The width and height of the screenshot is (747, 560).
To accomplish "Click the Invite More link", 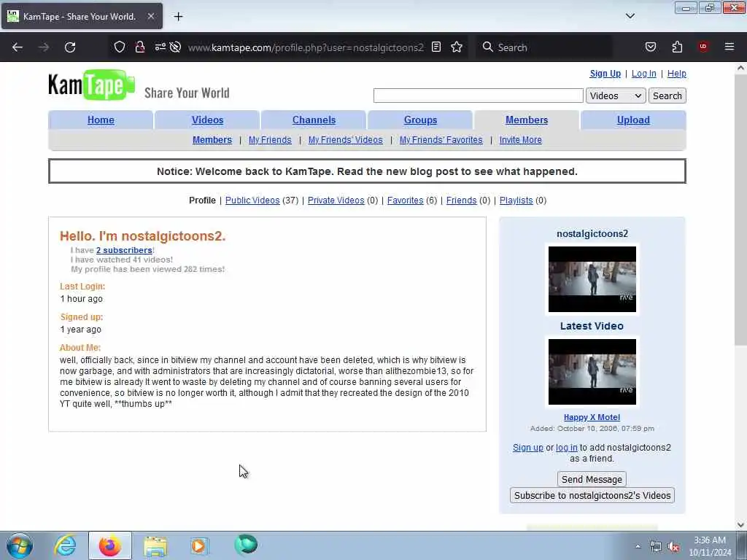I will [x=520, y=140].
